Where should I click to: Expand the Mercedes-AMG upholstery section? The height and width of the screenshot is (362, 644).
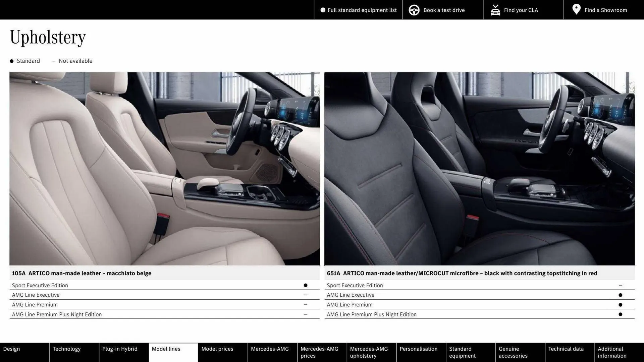coord(369,352)
